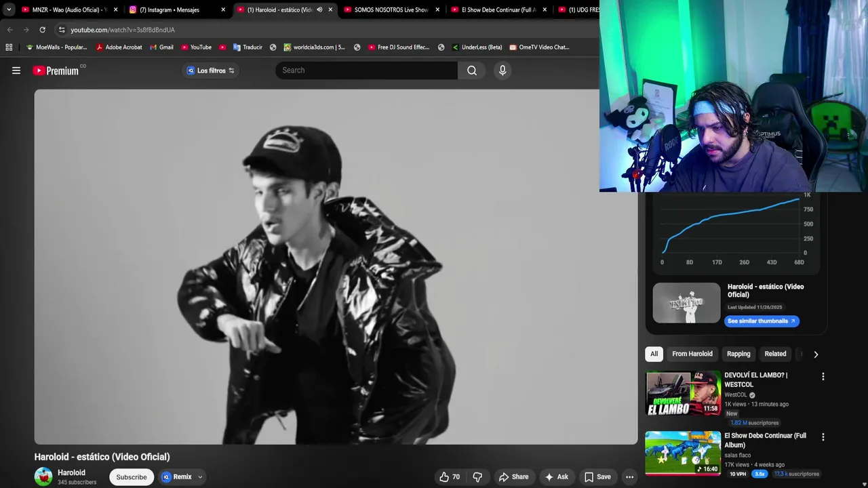Open worldcia3ds.com bookmark
Image resolution: width=868 pixels, height=488 pixels.
[x=314, y=47]
